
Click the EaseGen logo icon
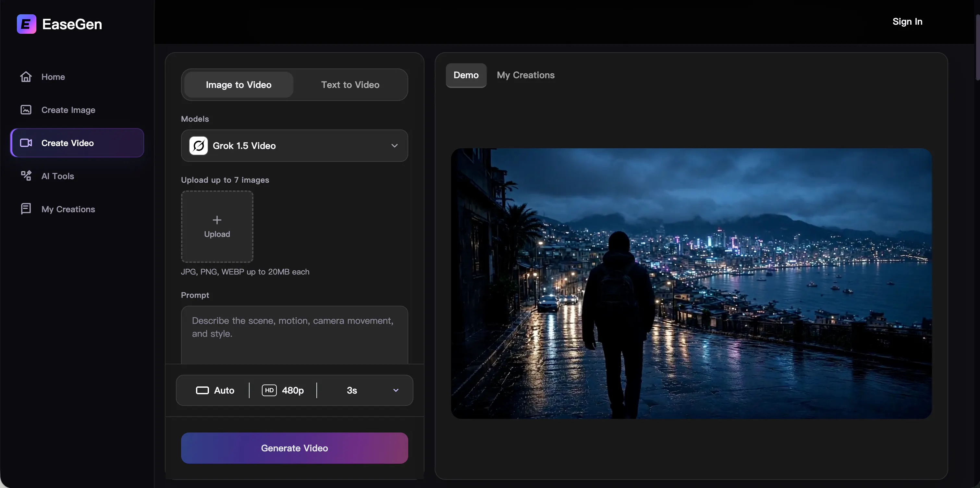click(x=26, y=24)
